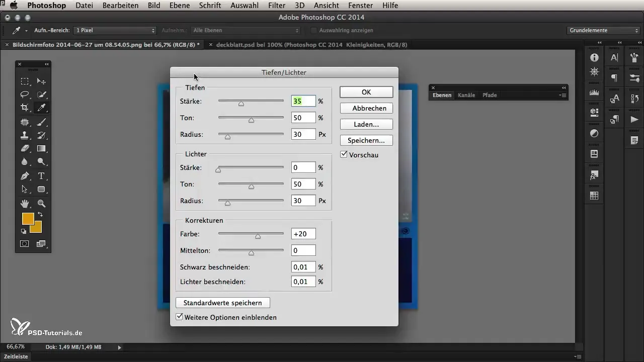
Task: Toggle Quick Mask mode
Action: coord(24,244)
